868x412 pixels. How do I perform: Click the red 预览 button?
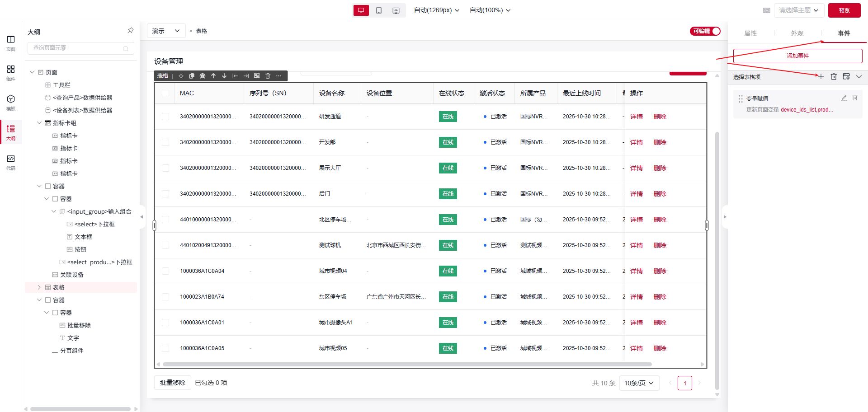844,10
